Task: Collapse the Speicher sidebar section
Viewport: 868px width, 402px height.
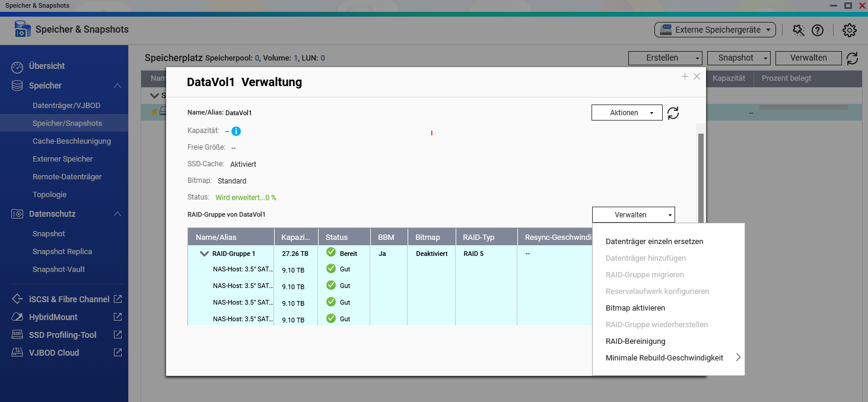Action: [117, 86]
